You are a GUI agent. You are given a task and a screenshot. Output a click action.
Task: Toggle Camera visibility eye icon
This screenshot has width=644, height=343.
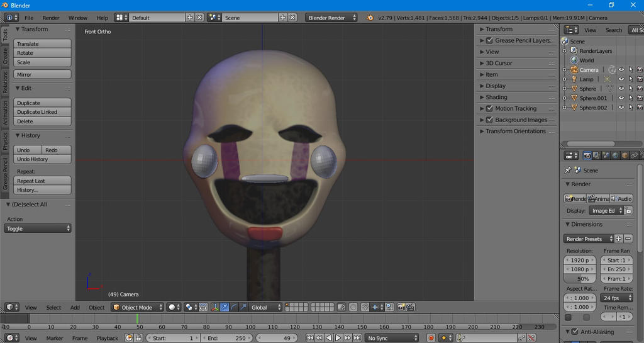click(x=621, y=70)
